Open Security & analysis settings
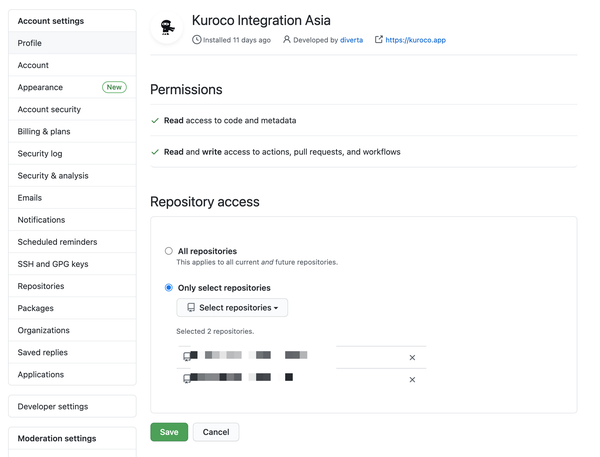 pyautogui.click(x=72, y=176)
